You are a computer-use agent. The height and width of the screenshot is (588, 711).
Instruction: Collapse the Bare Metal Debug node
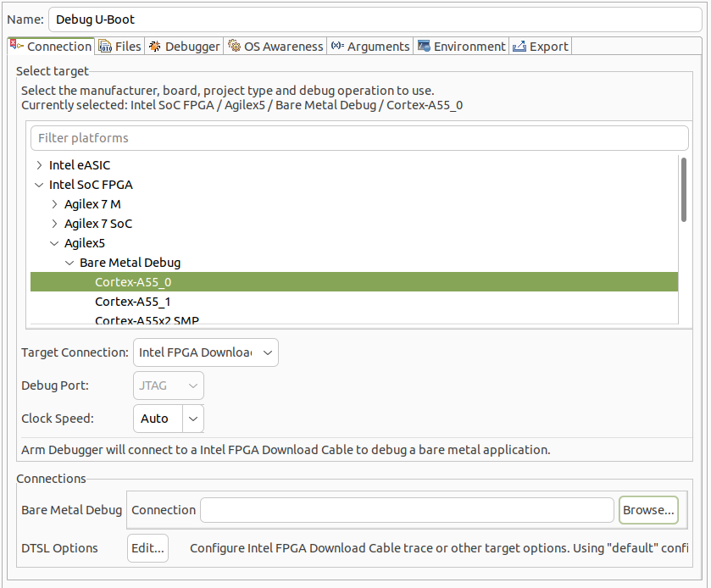point(69,263)
